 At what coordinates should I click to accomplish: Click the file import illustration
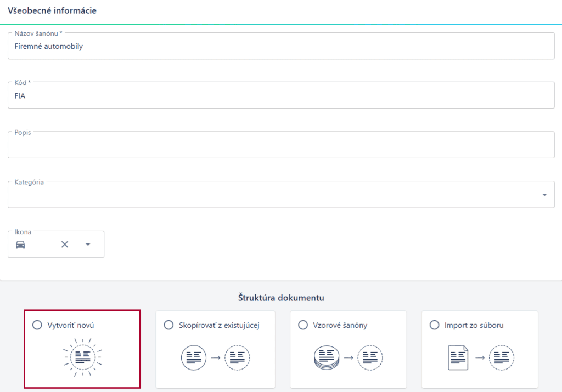(480, 357)
